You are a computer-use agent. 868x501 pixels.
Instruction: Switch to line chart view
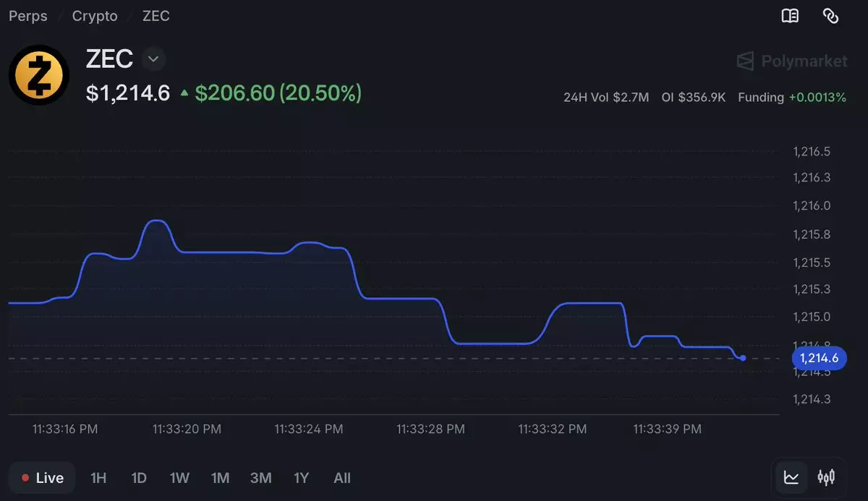[791, 477]
